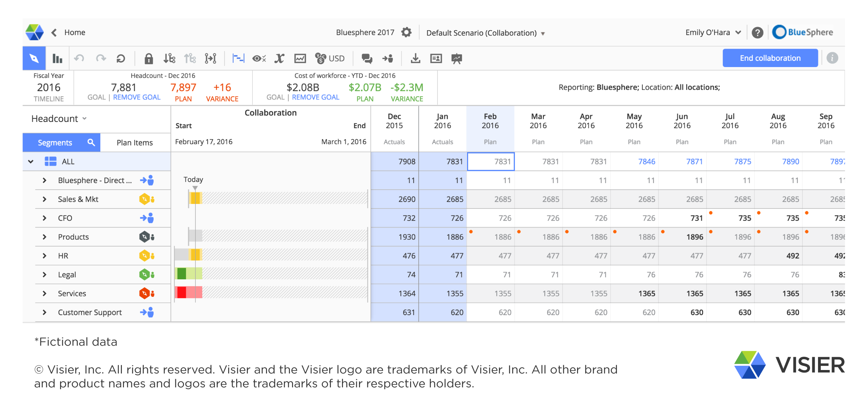Image resolution: width=868 pixels, height=411 pixels.
Task: Click the reset/refresh arrow icon
Action: point(120,58)
